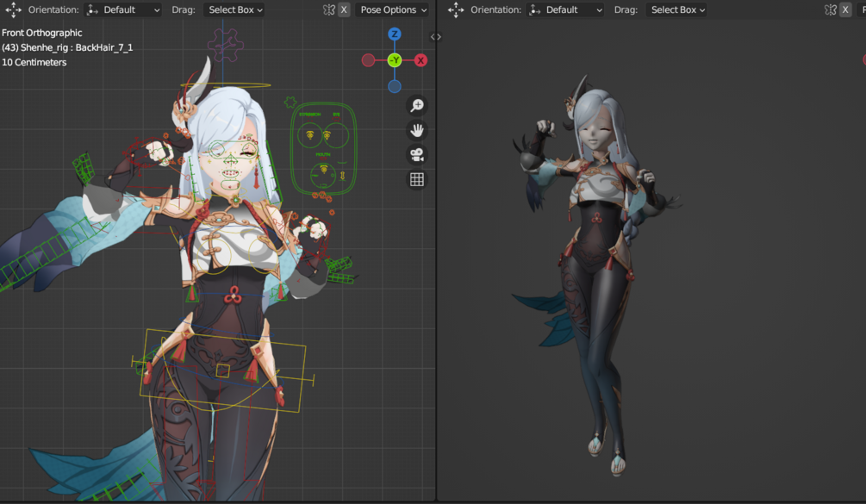Image resolution: width=866 pixels, height=504 pixels.
Task: Open the Select Box drag dropdown in right viewport
Action: click(x=676, y=9)
